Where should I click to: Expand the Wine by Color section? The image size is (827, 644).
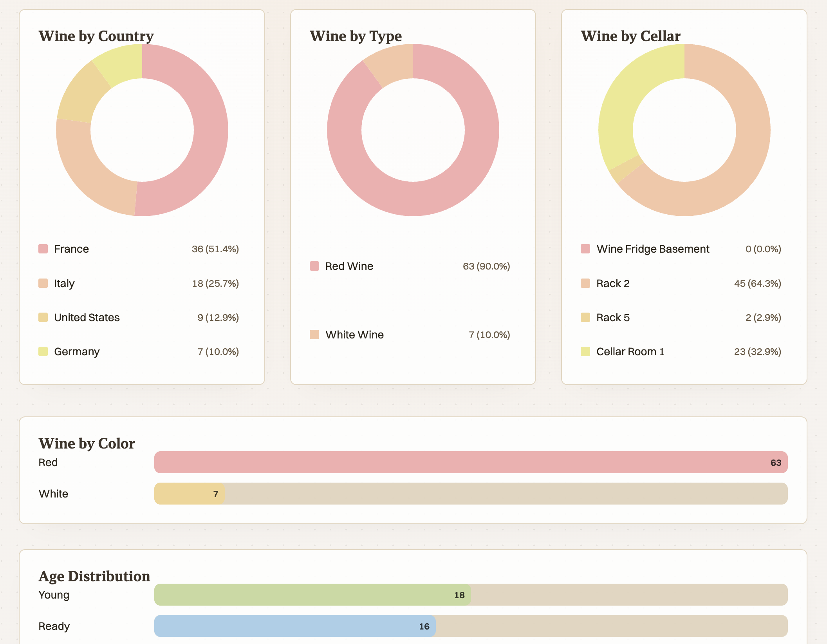[x=86, y=444]
